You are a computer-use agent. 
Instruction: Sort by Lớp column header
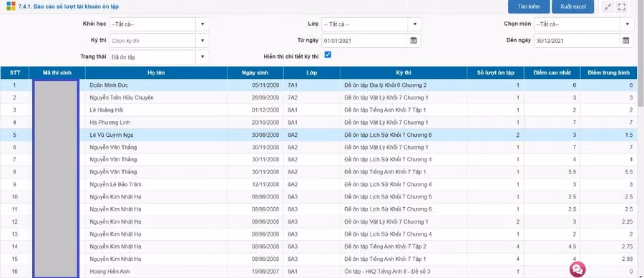click(312, 72)
